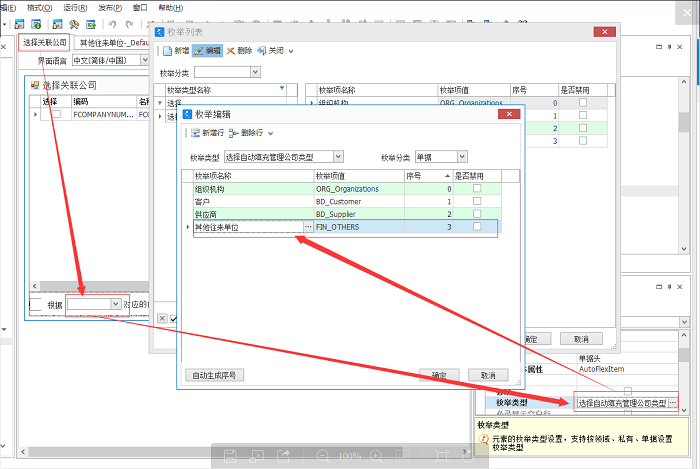Click ellipsis button beside 其他往来单位 cell
The height and width of the screenshot is (469, 700).
tap(307, 228)
